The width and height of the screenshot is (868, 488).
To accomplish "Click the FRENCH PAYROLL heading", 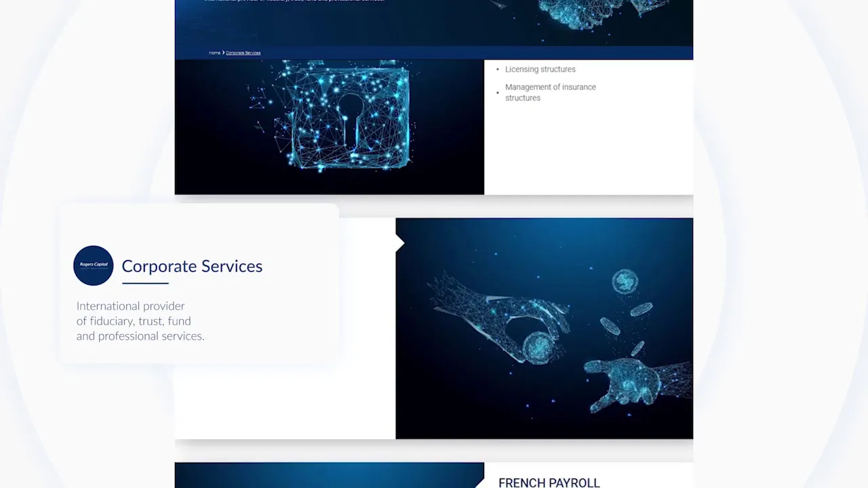I will [x=549, y=483].
